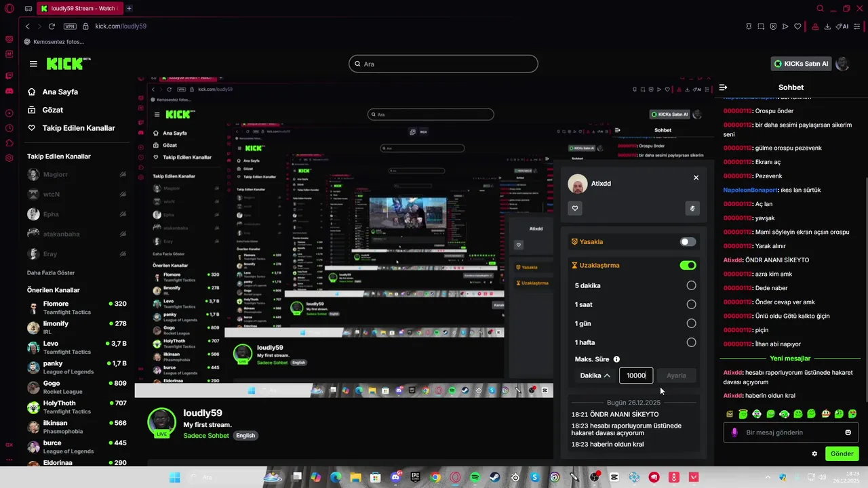Viewport: 868px width, 488px height.
Task: Click the Ara search field
Action: [x=443, y=64]
